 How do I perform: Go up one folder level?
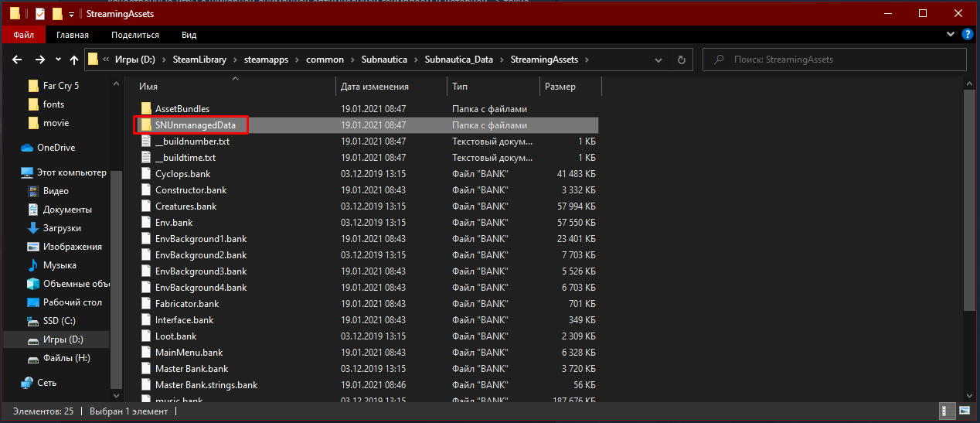[x=74, y=60]
